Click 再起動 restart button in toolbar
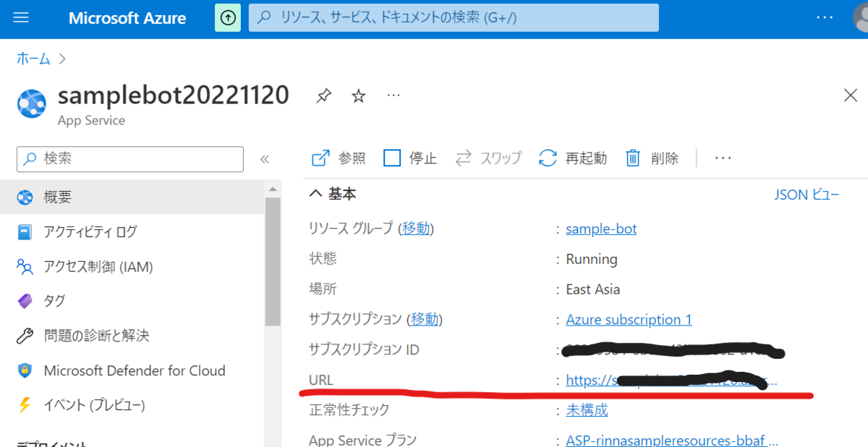The height and width of the screenshot is (447, 868). (x=573, y=158)
